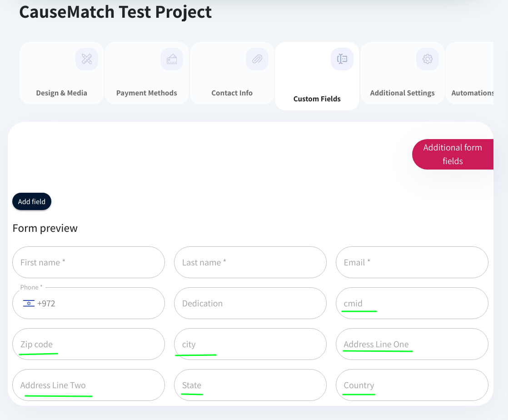Select the Custom Fields tab

tap(317, 76)
